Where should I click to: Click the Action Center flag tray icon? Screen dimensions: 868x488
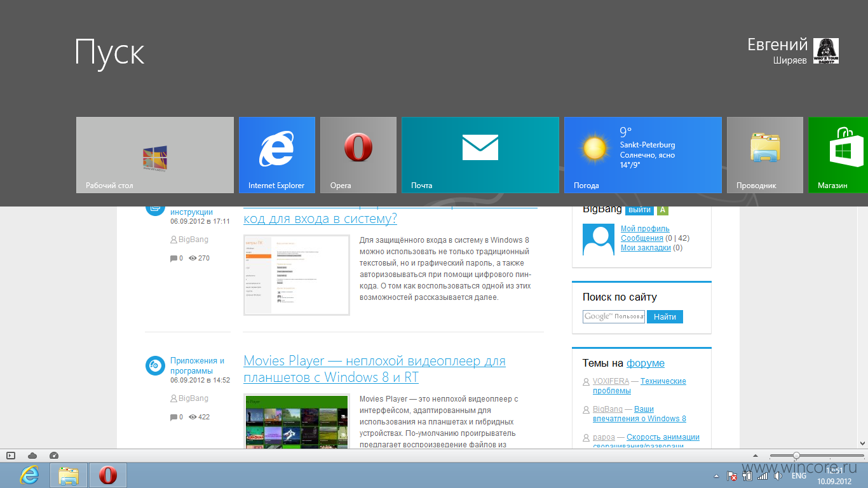[732, 475]
